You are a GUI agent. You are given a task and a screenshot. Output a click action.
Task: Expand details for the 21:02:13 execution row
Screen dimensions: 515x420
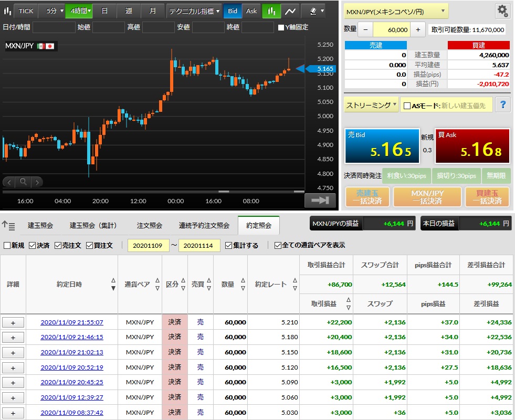click(x=13, y=352)
